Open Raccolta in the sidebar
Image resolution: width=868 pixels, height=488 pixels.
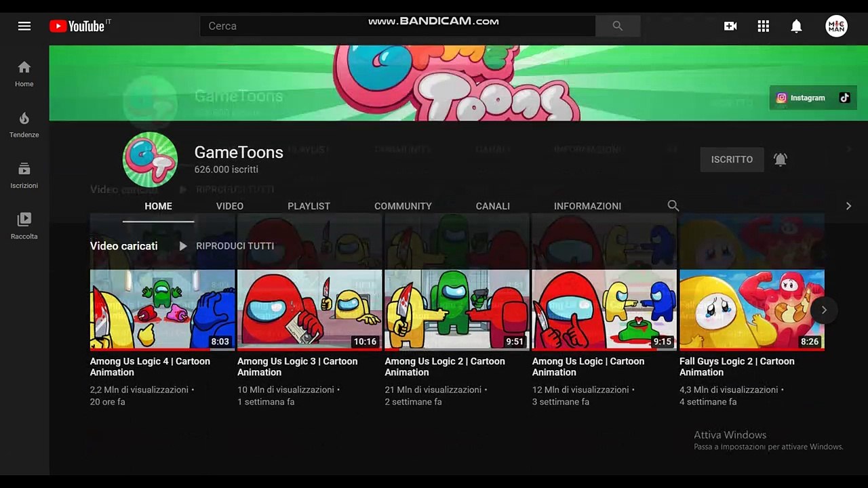tap(24, 226)
